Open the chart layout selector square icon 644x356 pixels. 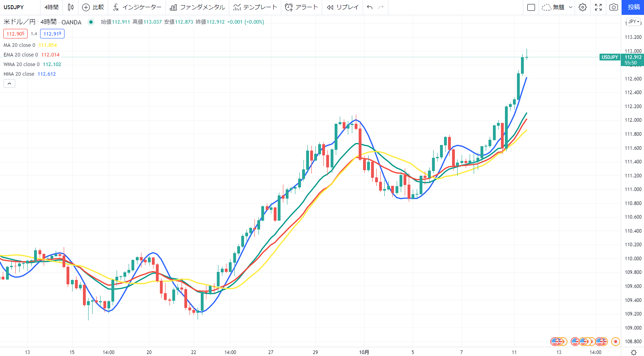click(531, 7)
